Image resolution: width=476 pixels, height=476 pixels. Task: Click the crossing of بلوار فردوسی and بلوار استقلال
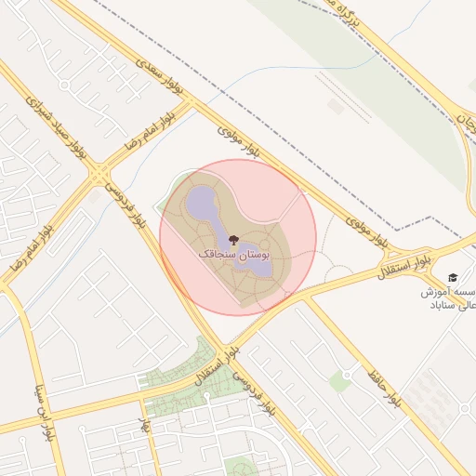pyautogui.click(x=226, y=347)
